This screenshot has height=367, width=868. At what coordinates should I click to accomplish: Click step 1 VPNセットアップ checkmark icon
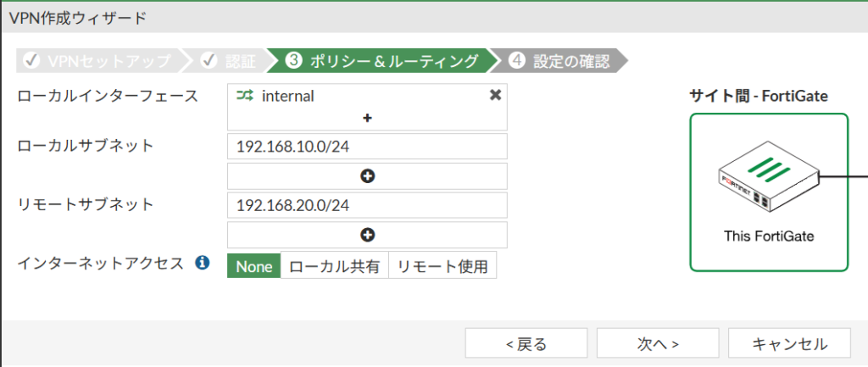[x=31, y=61]
